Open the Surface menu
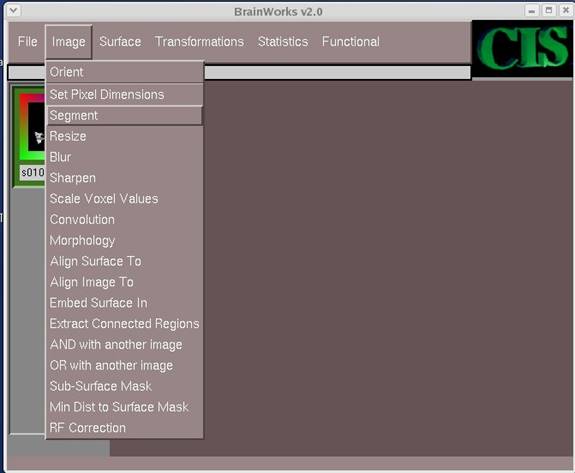The image size is (575, 473). click(120, 41)
